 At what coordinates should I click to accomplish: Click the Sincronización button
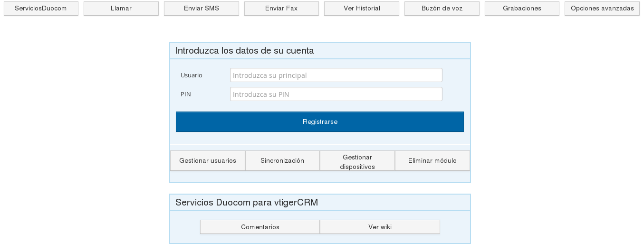[282, 161]
